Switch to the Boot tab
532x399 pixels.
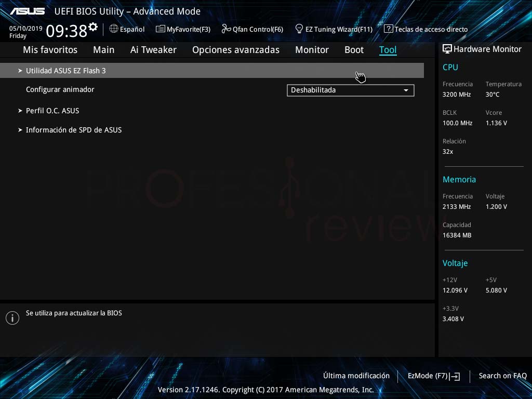click(x=354, y=50)
